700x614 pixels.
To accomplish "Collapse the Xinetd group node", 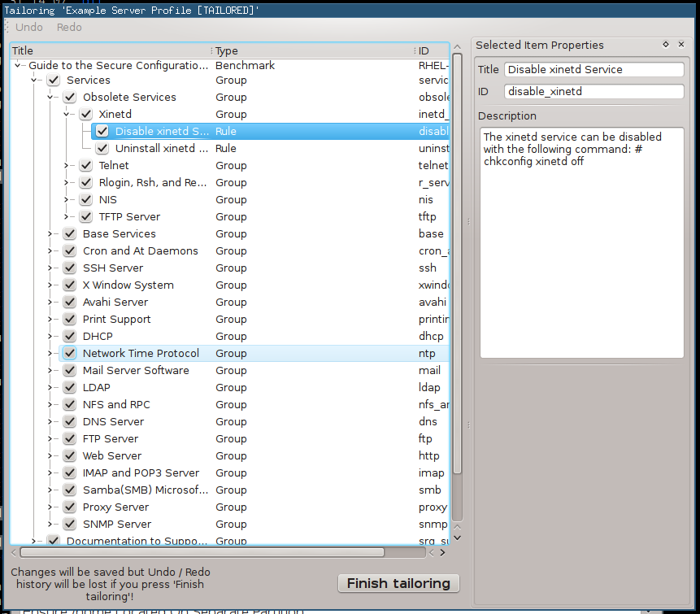I will coord(67,115).
